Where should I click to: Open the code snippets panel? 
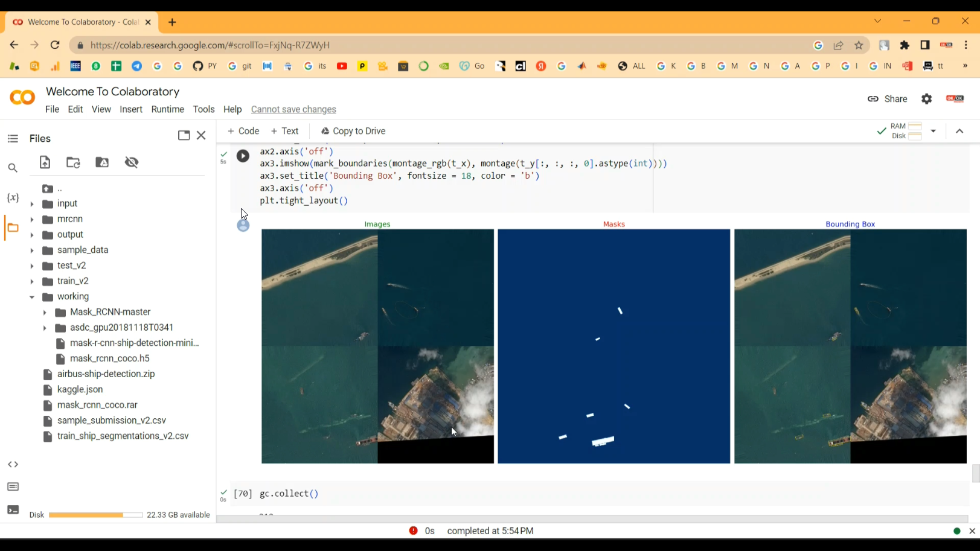click(13, 464)
